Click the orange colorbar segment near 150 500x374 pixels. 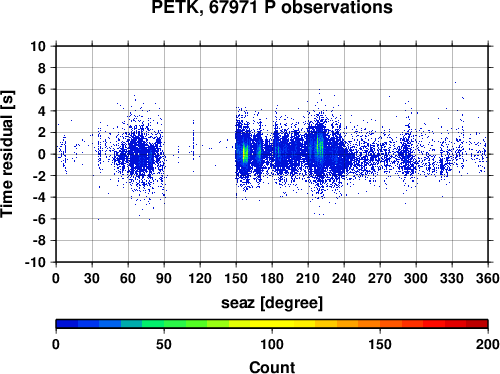point(380,324)
